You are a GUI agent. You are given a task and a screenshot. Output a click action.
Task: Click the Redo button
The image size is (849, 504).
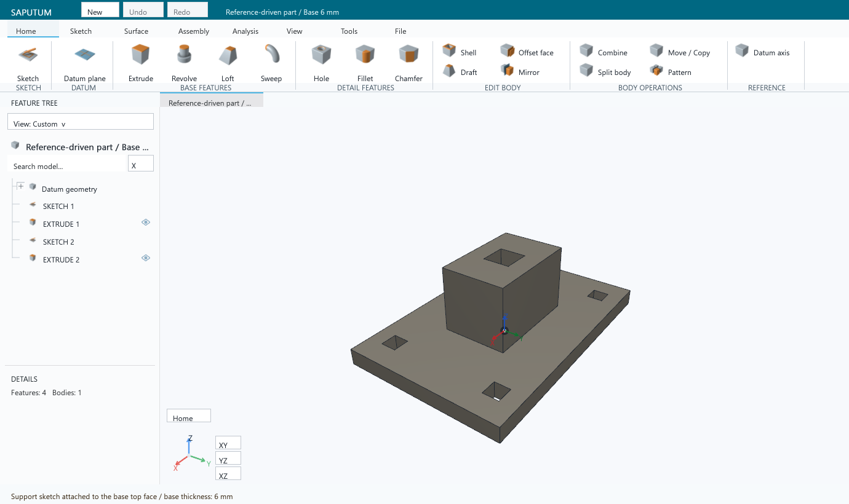point(188,10)
